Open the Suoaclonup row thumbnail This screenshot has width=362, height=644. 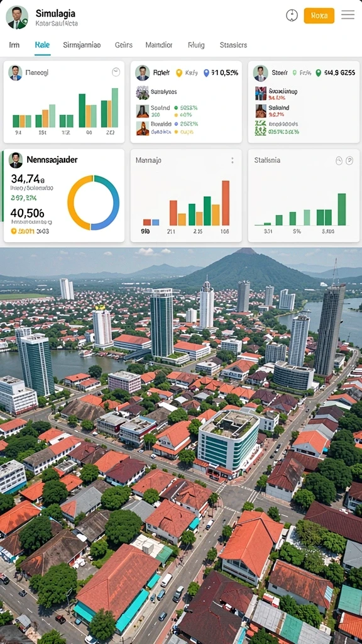tap(261, 93)
